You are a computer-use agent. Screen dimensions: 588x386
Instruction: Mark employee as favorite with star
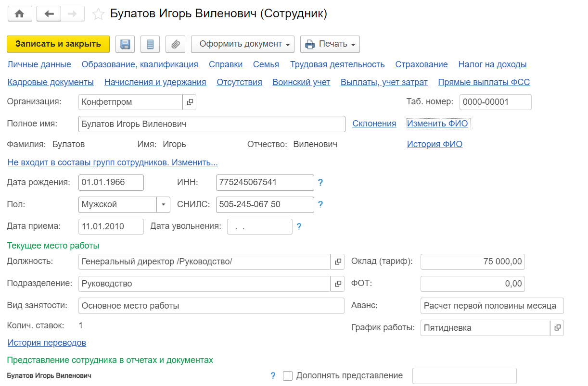click(x=98, y=14)
